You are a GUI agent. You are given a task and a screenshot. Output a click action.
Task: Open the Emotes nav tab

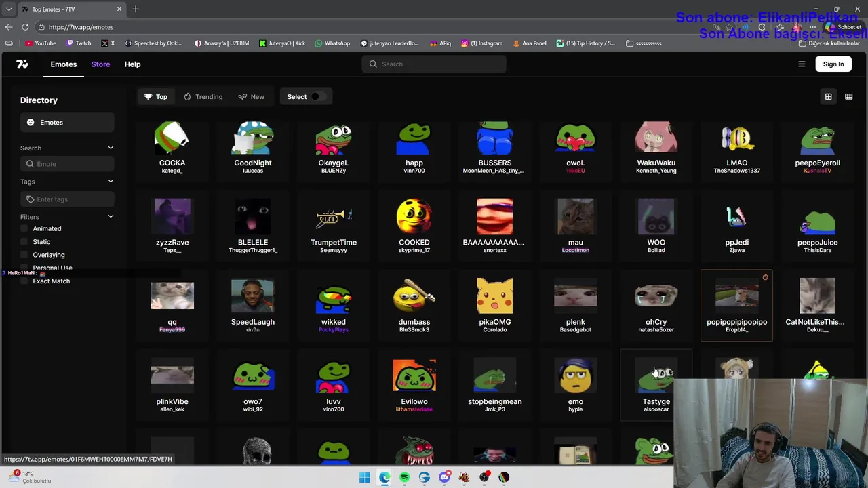(64, 64)
